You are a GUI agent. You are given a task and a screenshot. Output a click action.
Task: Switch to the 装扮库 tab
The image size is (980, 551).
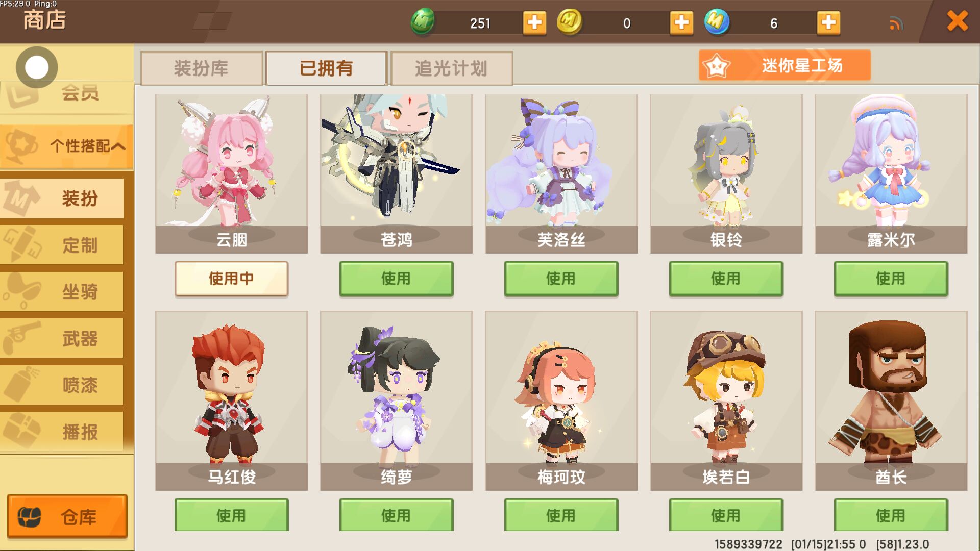coord(202,68)
